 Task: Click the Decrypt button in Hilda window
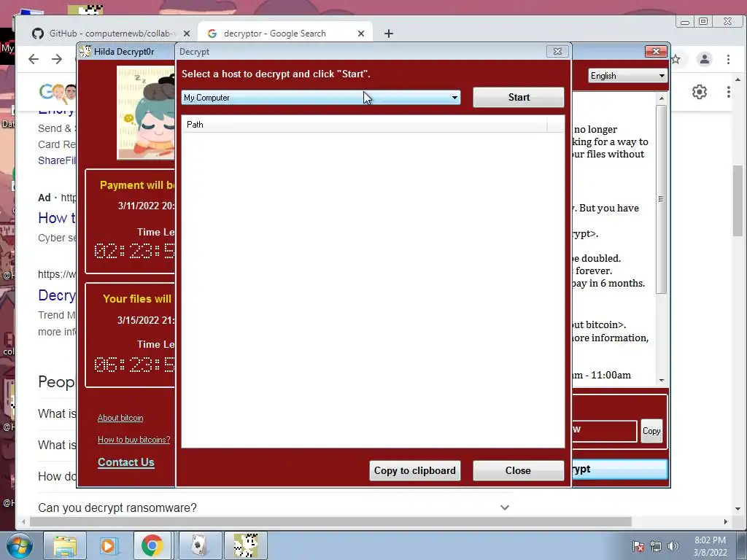pyautogui.click(x=619, y=470)
